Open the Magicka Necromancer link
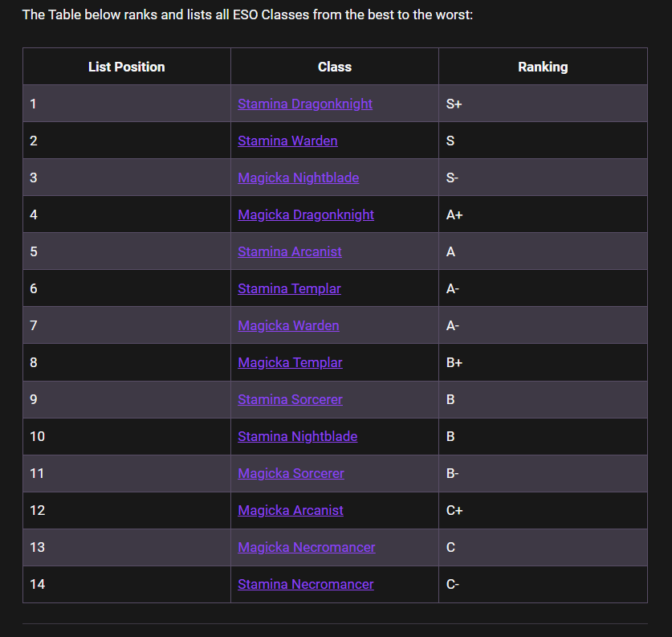Viewport: 672px width, 637px height. [307, 547]
